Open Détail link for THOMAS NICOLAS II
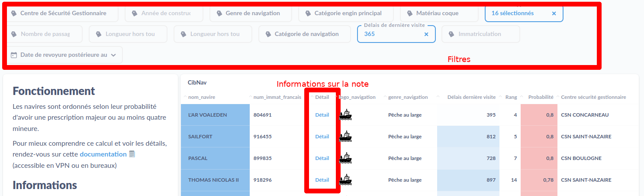 322,180
